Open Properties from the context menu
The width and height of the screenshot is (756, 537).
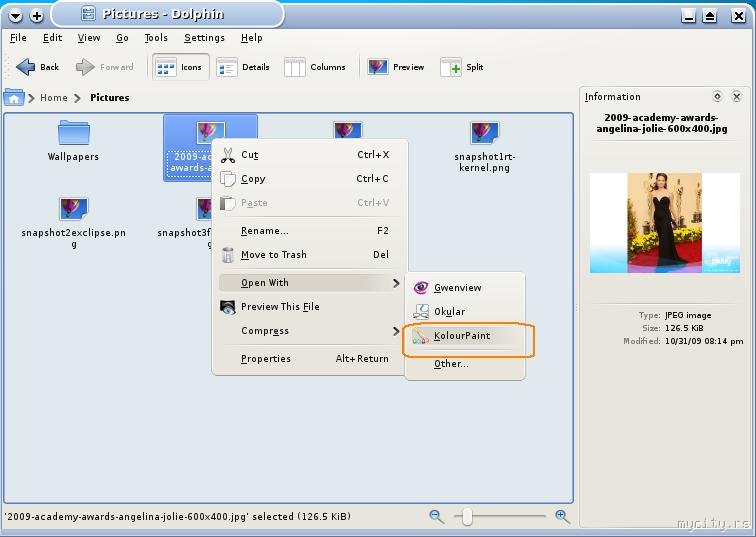[309, 359]
